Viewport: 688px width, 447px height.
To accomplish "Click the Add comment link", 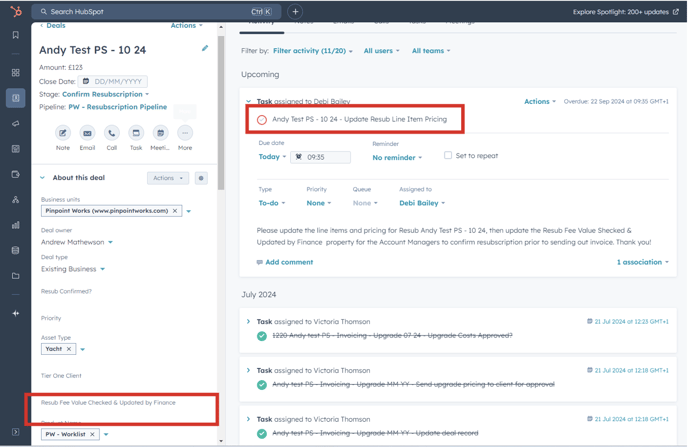I will coord(288,262).
